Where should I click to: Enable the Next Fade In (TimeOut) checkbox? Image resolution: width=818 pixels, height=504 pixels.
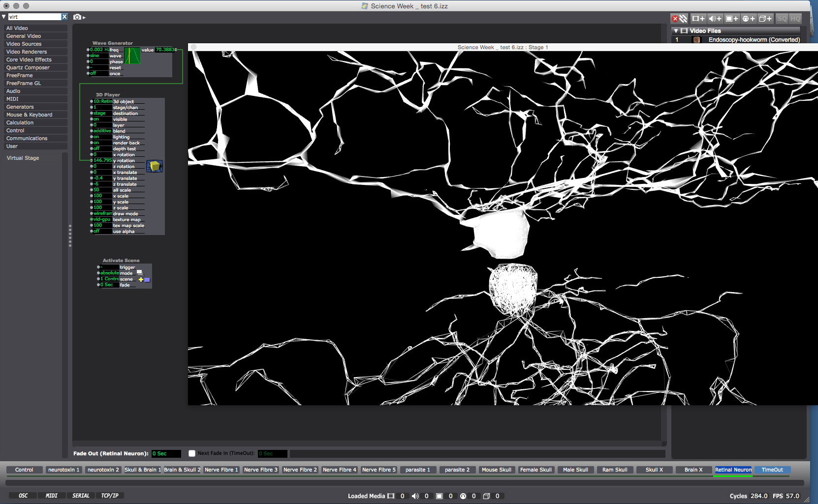coord(192,453)
